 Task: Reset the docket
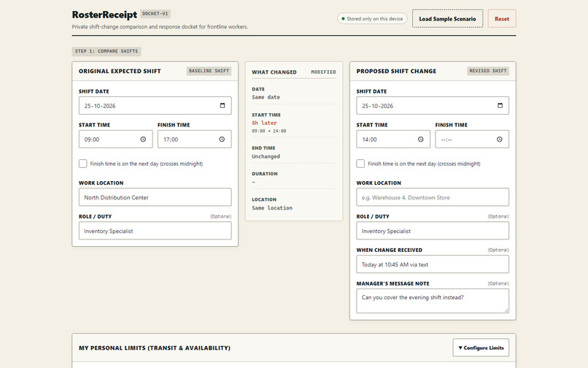502,18
